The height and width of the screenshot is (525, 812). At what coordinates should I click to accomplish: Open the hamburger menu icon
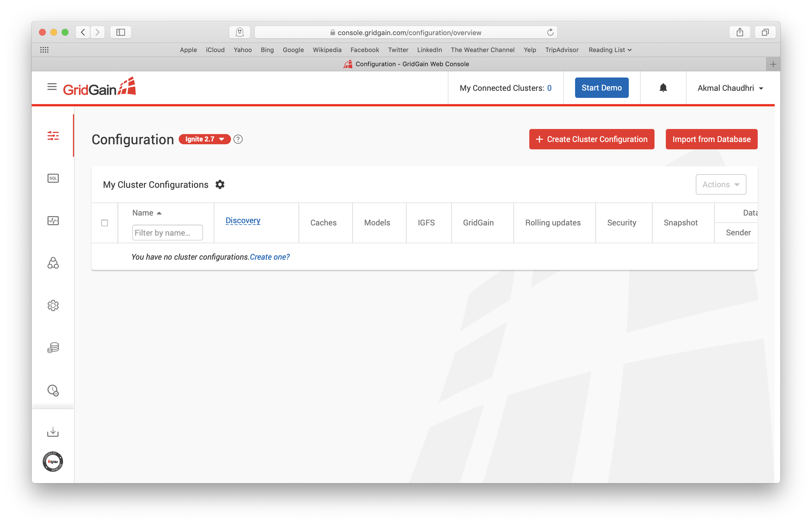(x=52, y=88)
